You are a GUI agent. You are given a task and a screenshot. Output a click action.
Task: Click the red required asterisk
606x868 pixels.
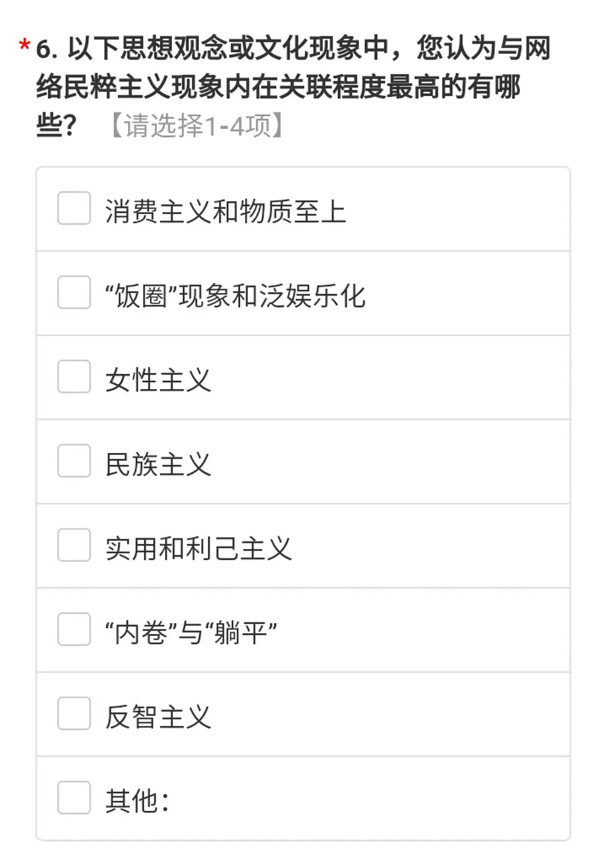[24, 46]
